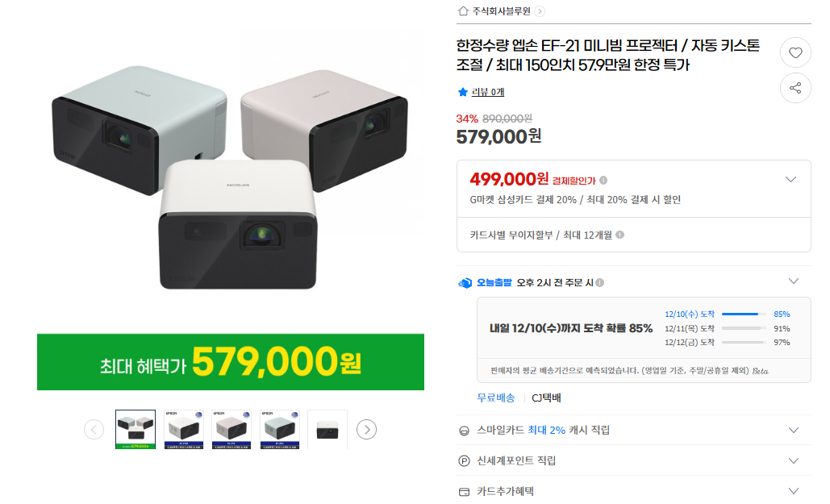Show next product thumbnails with right arrow
Screen dimensions: 830x504
[366, 429]
